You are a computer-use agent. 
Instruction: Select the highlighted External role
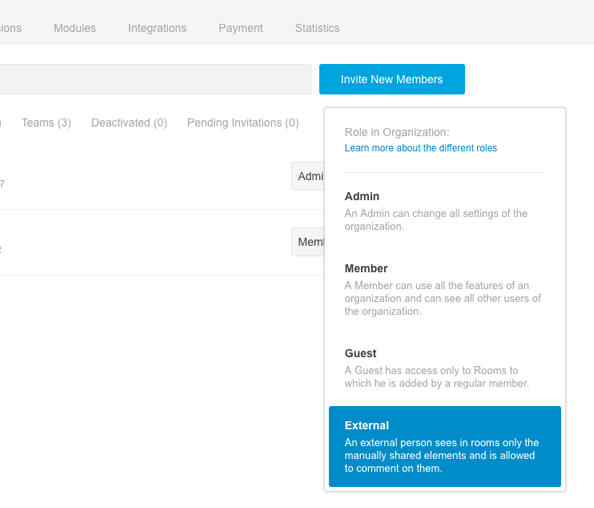pyautogui.click(x=445, y=446)
